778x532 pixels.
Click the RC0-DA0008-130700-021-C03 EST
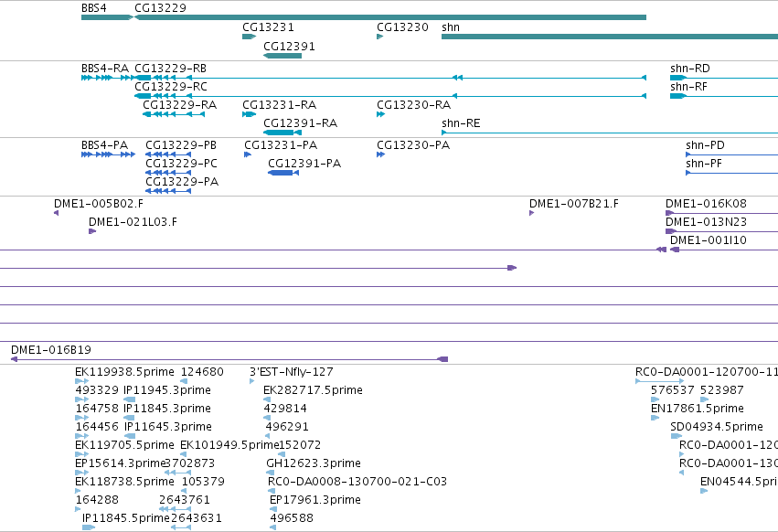tap(271, 491)
